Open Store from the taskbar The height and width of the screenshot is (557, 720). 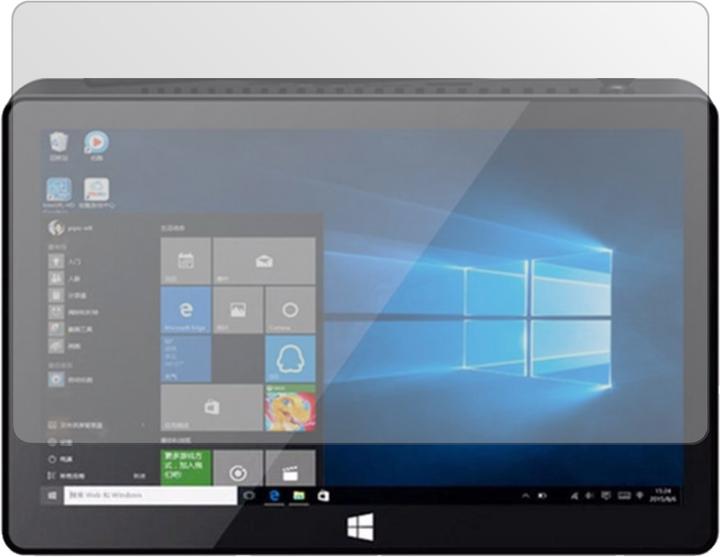[323, 496]
